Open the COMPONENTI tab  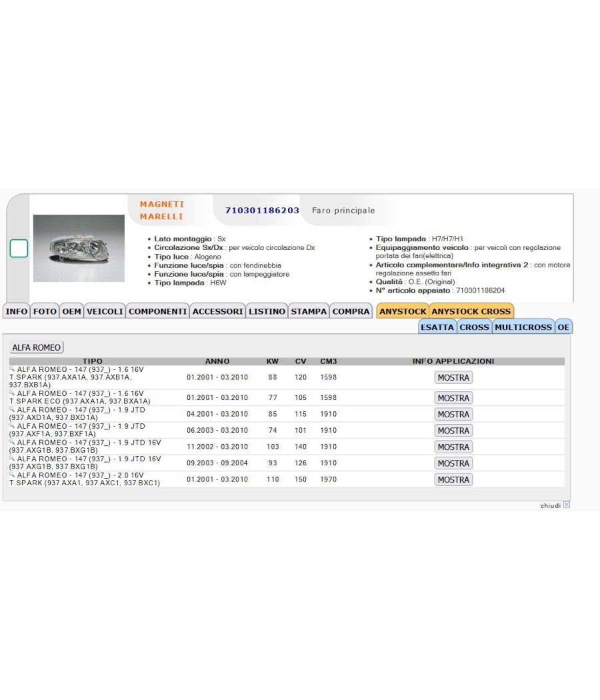(x=157, y=311)
